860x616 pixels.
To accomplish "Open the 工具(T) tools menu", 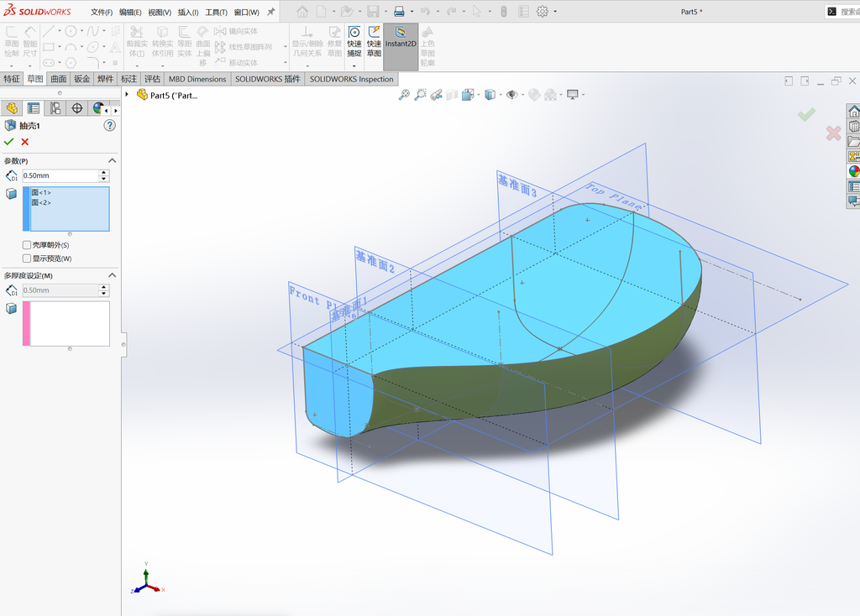I will [x=216, y=12].
